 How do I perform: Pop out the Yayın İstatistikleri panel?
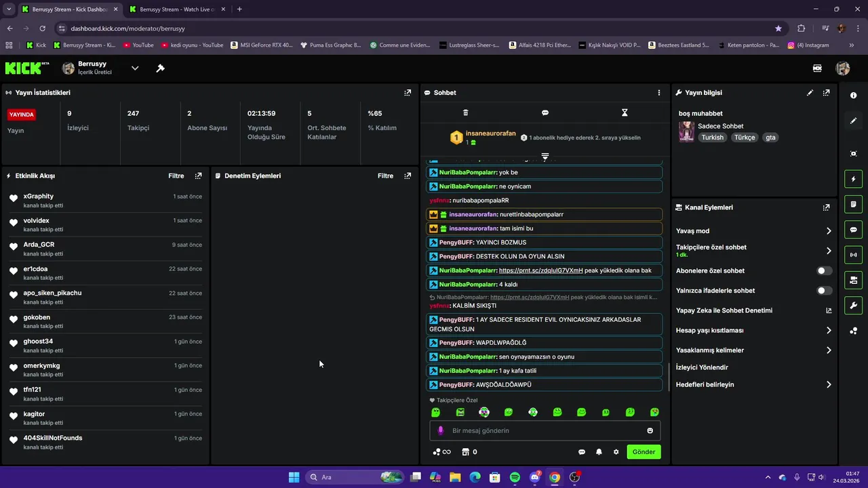pyautogui.click(x=408, y=93)
